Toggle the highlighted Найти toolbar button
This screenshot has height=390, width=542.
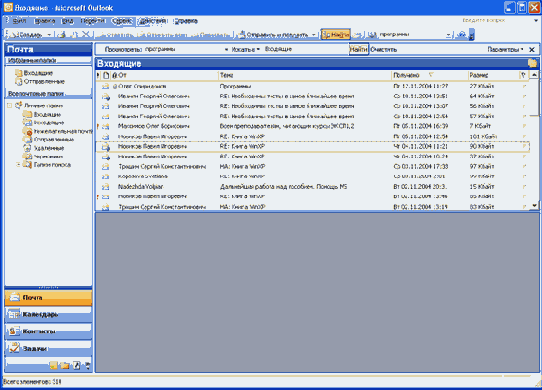(335, 35)
